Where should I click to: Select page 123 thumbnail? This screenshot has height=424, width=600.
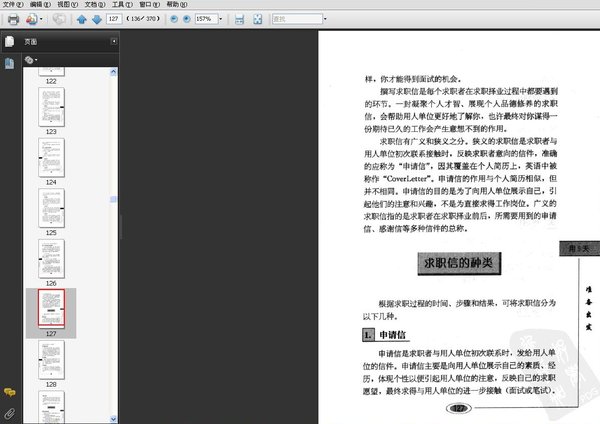click(51, 107)
